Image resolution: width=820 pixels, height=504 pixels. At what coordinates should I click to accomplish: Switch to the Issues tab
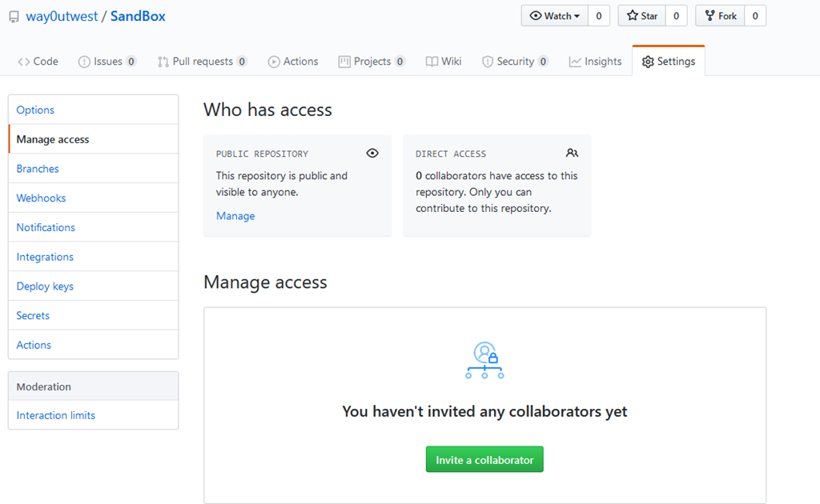point(107,62)
